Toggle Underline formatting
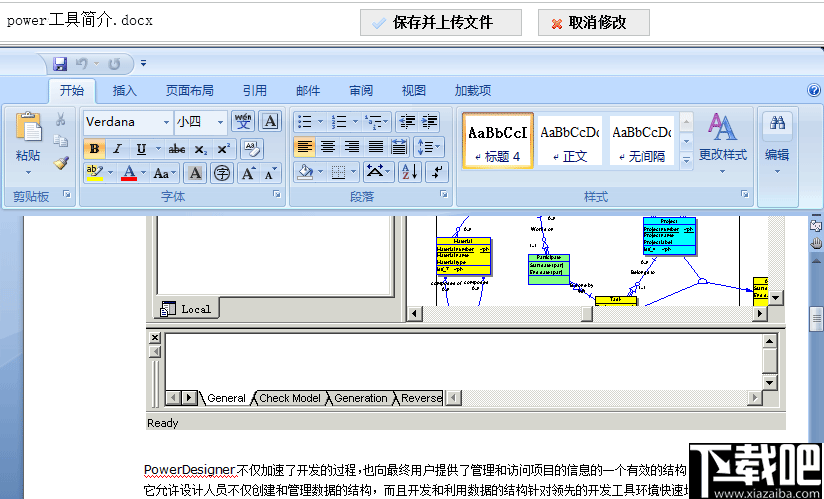 (141, 149)
